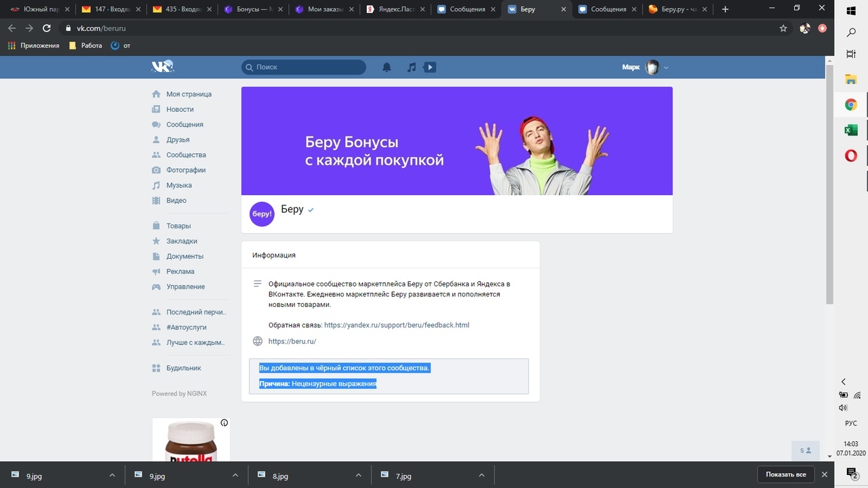Close the downloads bar

pos(825,475)
